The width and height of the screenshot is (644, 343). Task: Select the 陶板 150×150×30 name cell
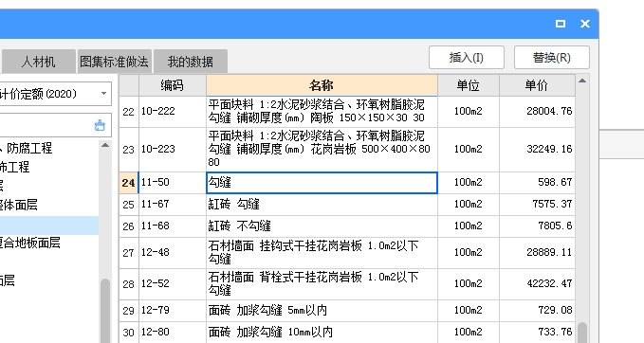(322, 112)
